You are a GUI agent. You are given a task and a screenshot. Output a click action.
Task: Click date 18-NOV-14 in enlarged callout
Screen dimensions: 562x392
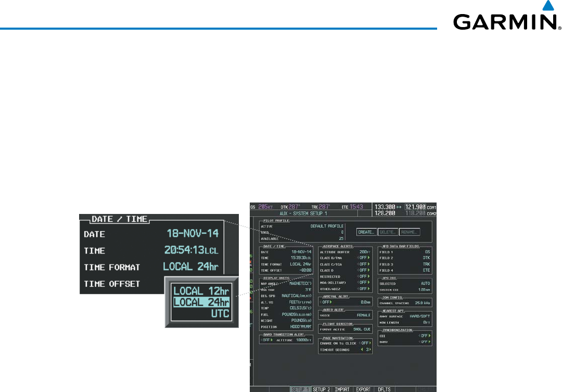193,233
